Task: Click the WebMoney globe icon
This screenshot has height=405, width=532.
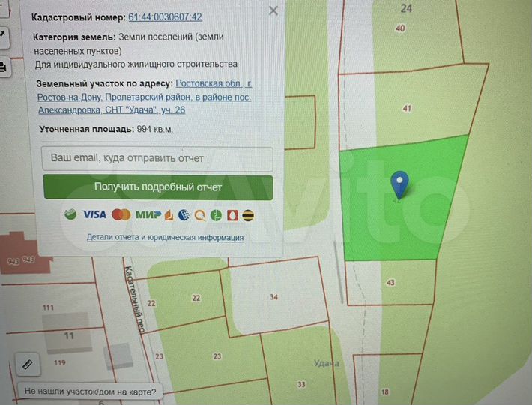Action: tap(184, 215)
